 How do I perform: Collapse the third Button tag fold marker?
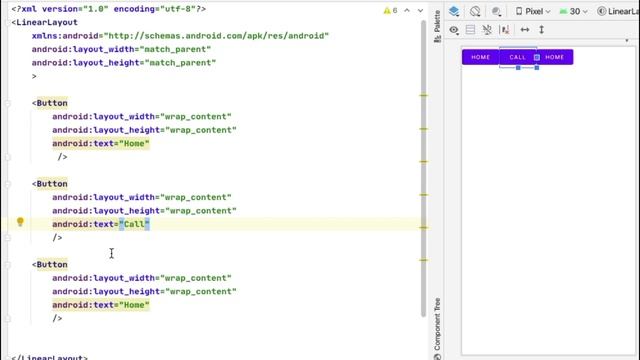pos(7,265)
